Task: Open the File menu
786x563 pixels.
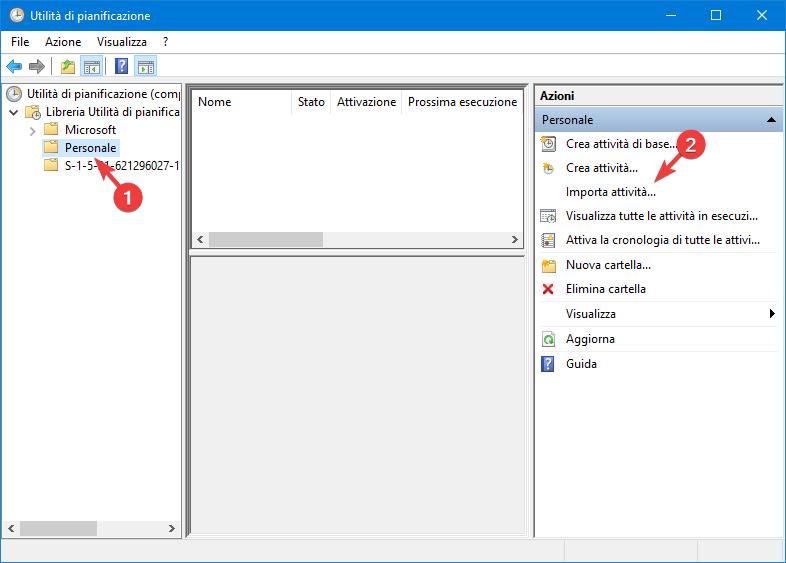Action: coord(20,42)
